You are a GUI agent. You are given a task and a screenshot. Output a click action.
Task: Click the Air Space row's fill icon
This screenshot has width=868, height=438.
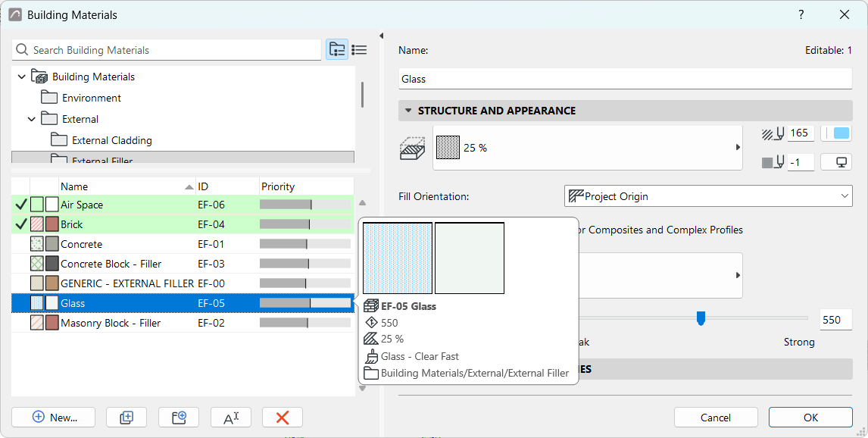click(37, 205)
